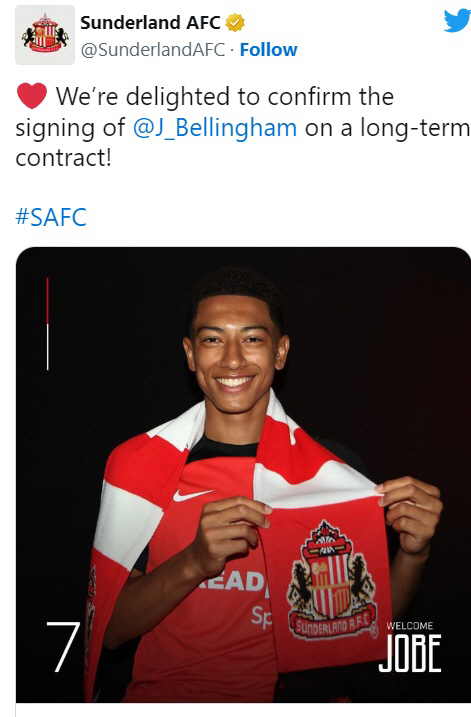The height and width of the screenshot is (717, 471).
Task: Click the word 'contract!' in the tweet
Action: point(64,158)
